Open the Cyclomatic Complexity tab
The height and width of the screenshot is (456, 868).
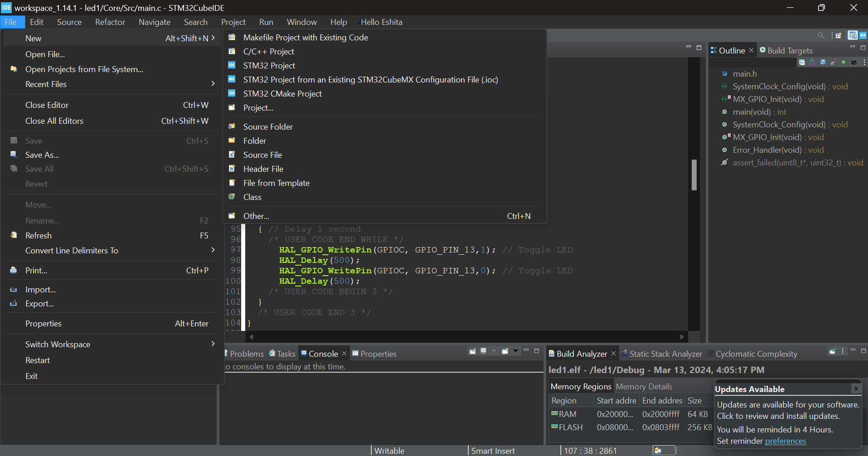(x=752, y=354)
